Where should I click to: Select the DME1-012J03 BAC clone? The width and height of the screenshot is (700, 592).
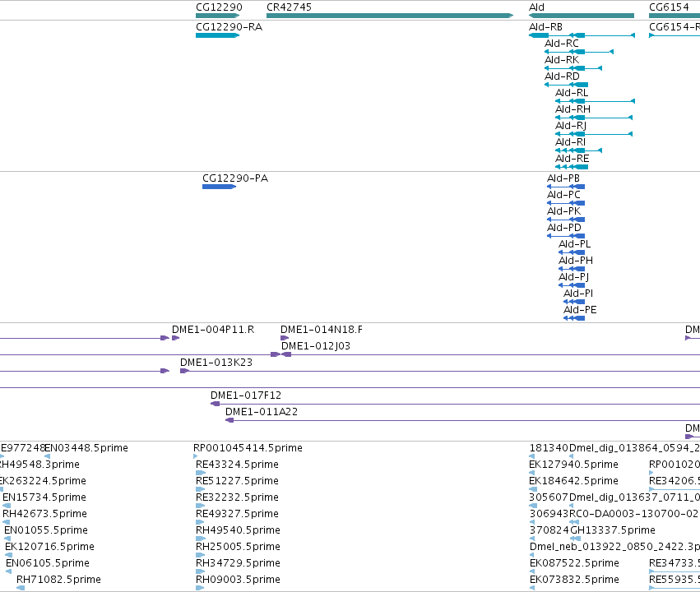[x=490, y=354]
